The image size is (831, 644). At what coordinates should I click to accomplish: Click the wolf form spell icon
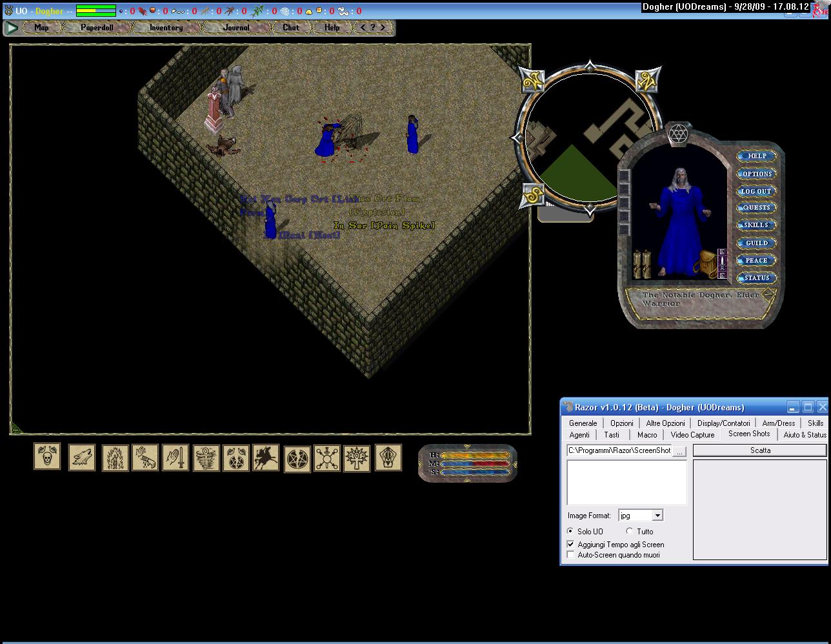[82, 458]
